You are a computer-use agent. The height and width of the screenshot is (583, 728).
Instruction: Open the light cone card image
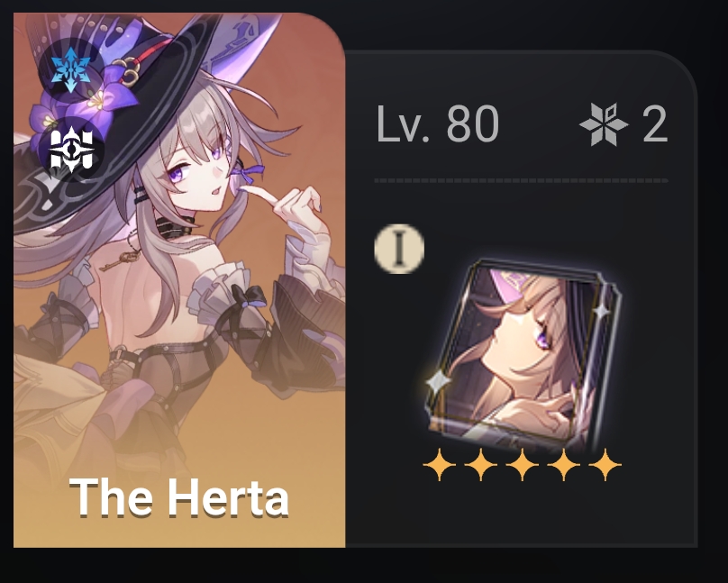point(523,357)
